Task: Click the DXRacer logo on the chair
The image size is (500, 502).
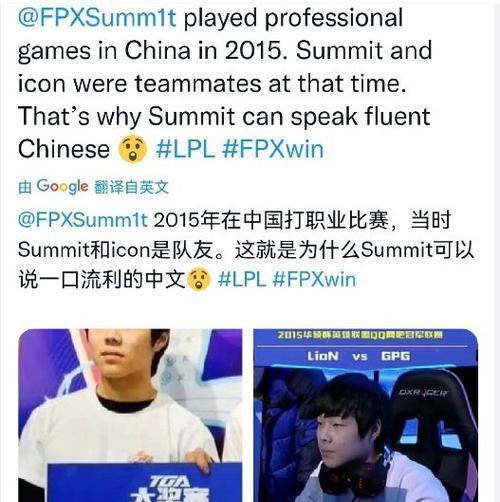Action: point(423,393)
